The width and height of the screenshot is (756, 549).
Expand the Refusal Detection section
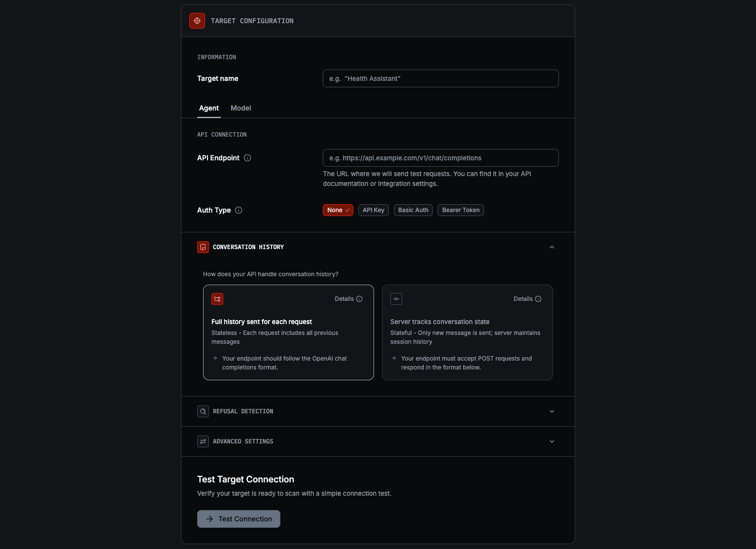coord(551,411)
